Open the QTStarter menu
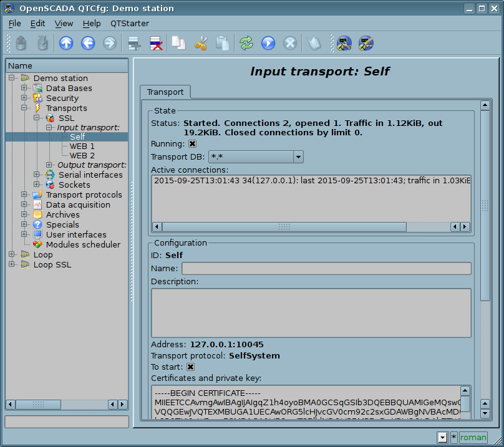504x447 pixels. click(x=130, y=23)
